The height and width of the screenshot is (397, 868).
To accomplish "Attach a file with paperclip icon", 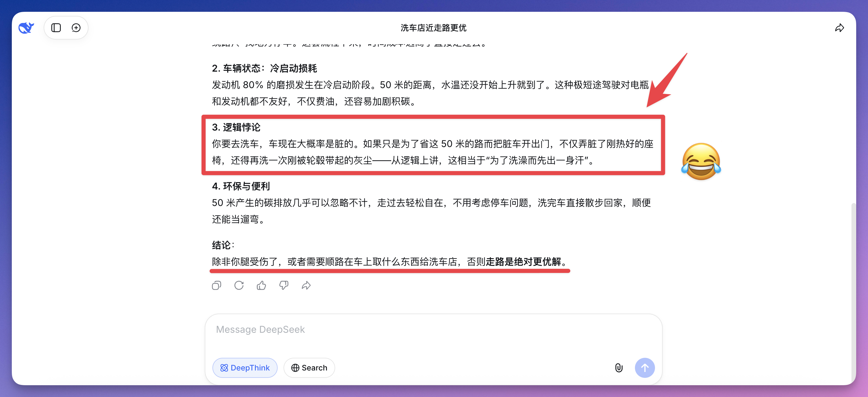I will pyautogui.click(x=619, y=368).
